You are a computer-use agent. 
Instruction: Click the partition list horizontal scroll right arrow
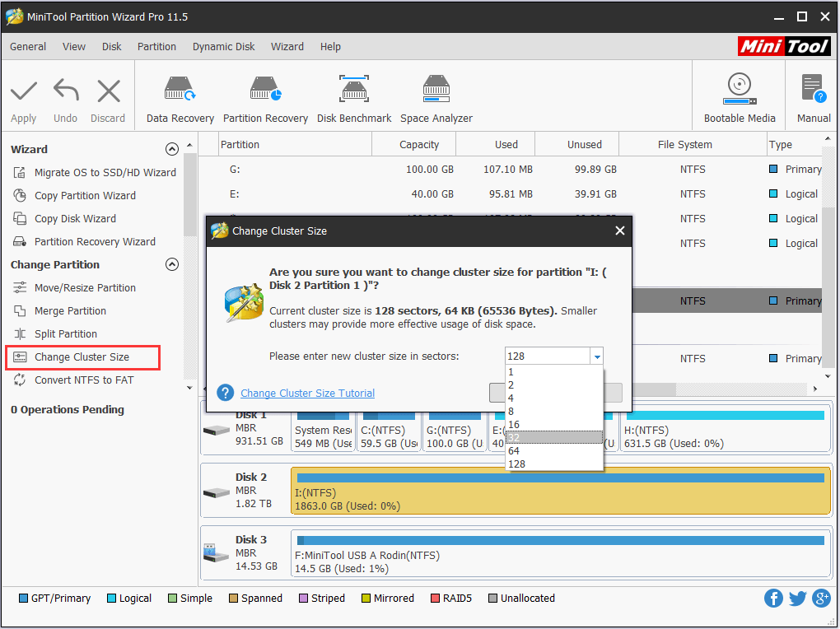tap(815, 389)
